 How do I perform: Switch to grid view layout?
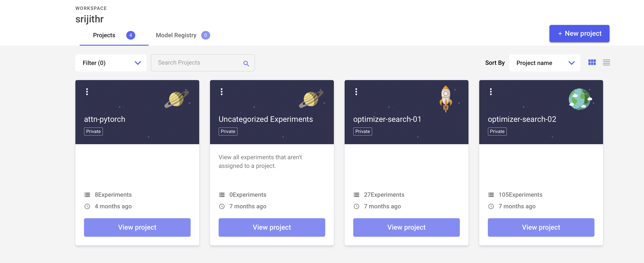pyautogui.click(x=592, y=62)
